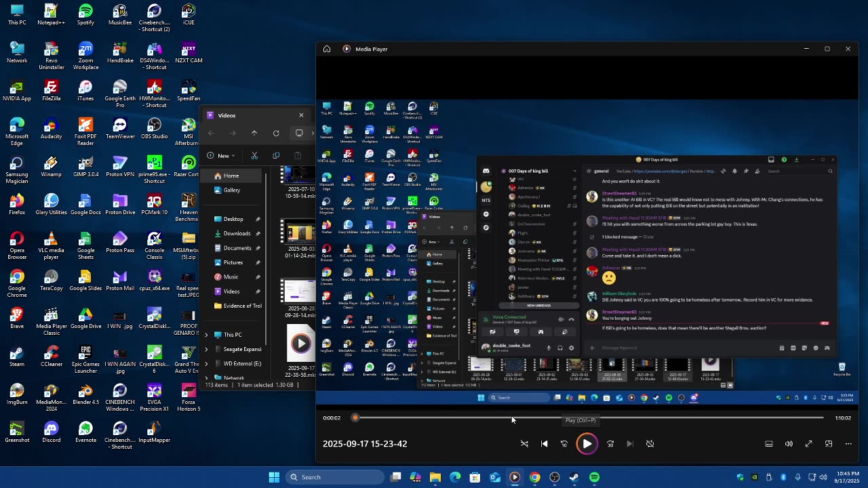Go to Media Player home
The image size is (868, 488).
(327, 49)
